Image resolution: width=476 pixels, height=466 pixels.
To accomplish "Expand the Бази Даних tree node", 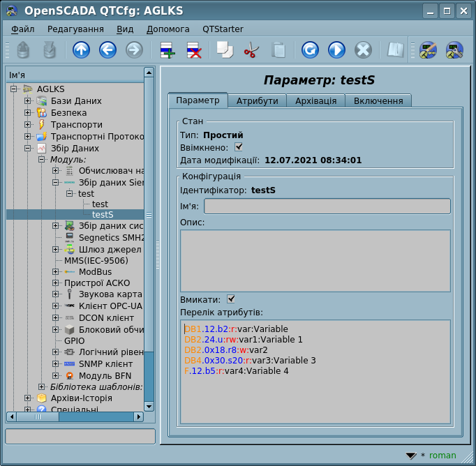I will click(28, 101).
